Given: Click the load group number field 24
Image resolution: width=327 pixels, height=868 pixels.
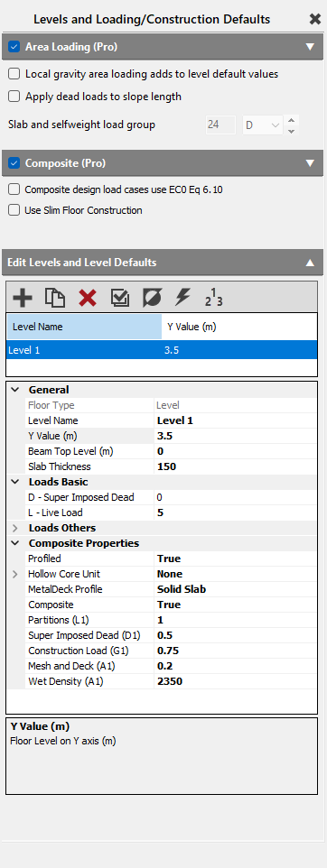Looking at the screenshot, I should (x=220, y=125).
